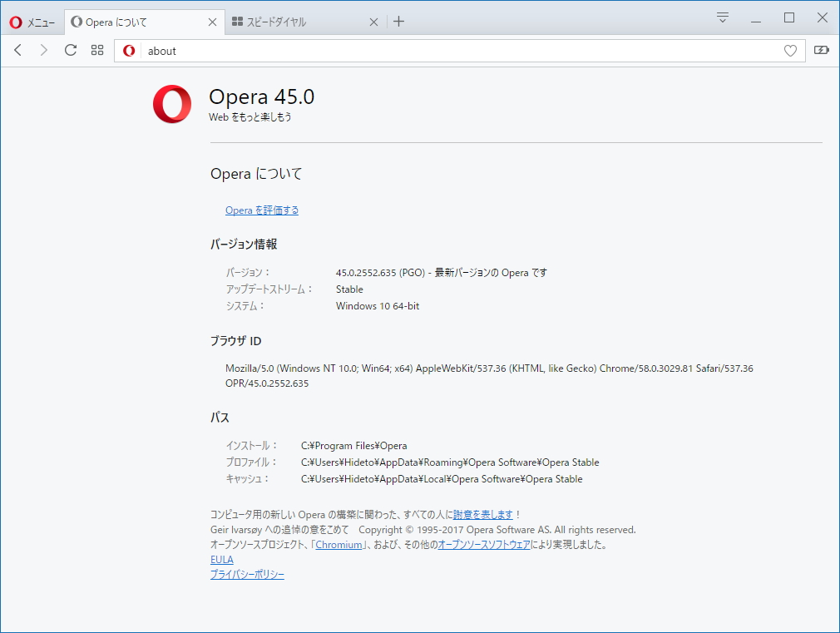840x633 pixels.
Task: Toggle the heart bookmark icon
Action: pyautogui.click(x=790, y=51)
